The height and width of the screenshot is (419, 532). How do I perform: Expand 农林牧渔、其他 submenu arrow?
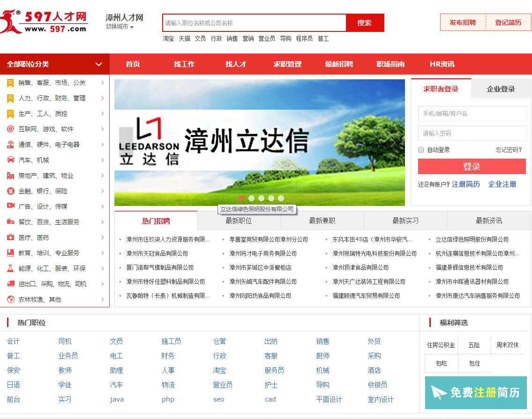coord(103,299)
